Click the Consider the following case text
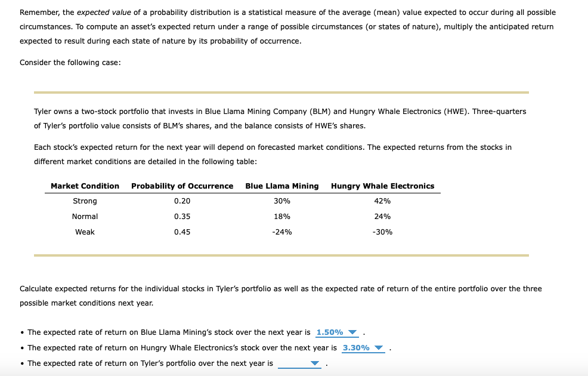This screenshot has height=376, width=588. 70,62
